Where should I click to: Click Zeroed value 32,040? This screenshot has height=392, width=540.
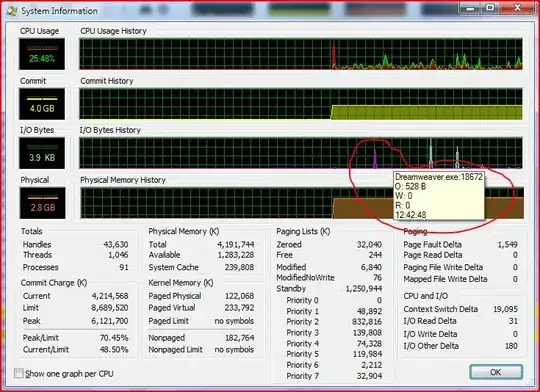click(x=369, y=244)
